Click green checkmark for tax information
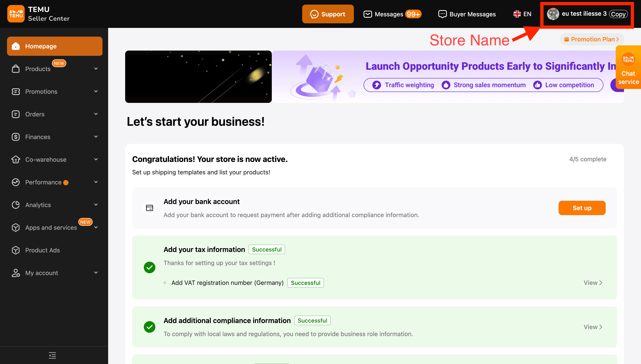Screen dimensions: 641x364 (150, 267)
